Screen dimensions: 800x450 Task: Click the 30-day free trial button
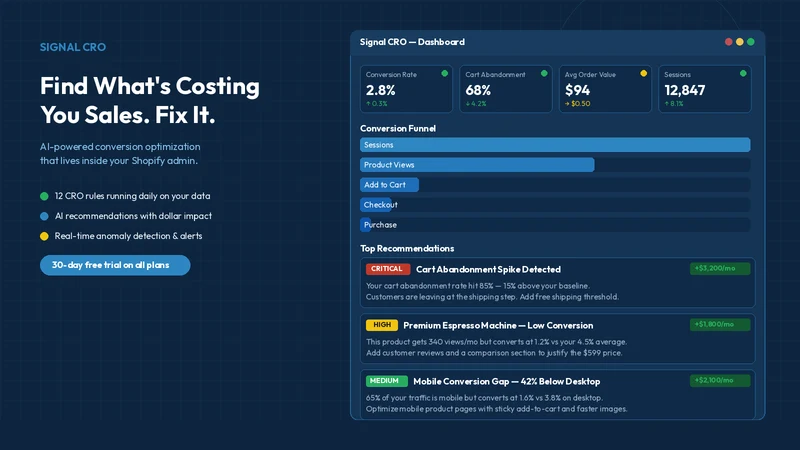[x=115, y=265]
